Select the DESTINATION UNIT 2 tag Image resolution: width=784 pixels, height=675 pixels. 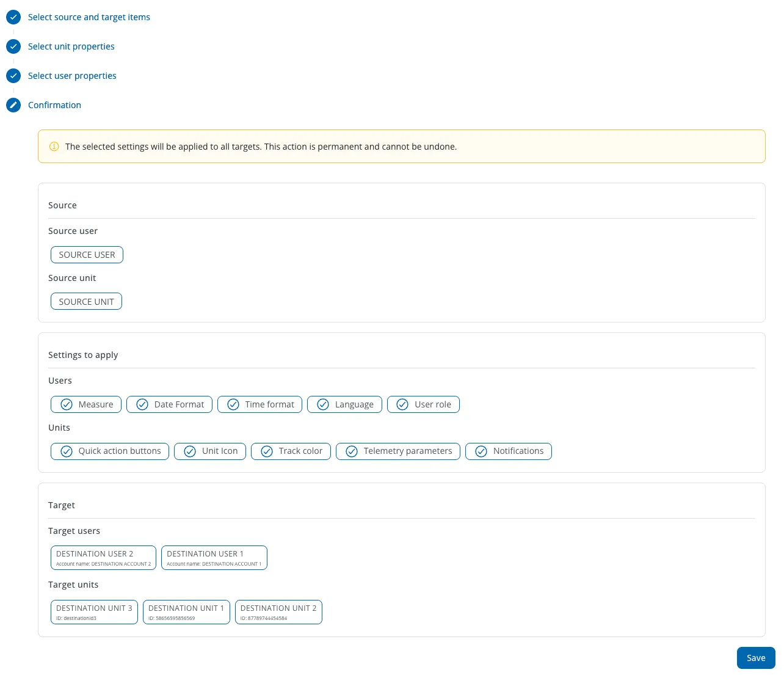[x=278, y=612]
